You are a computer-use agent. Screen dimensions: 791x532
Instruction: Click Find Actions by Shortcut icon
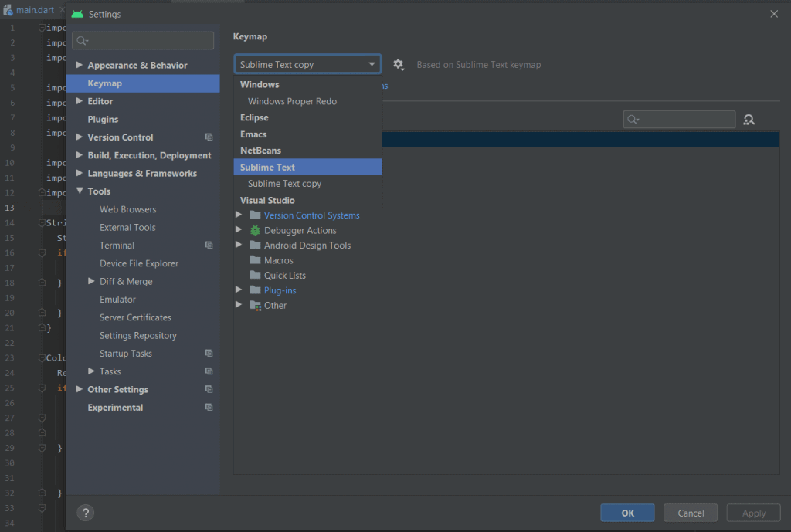point(749,120)
